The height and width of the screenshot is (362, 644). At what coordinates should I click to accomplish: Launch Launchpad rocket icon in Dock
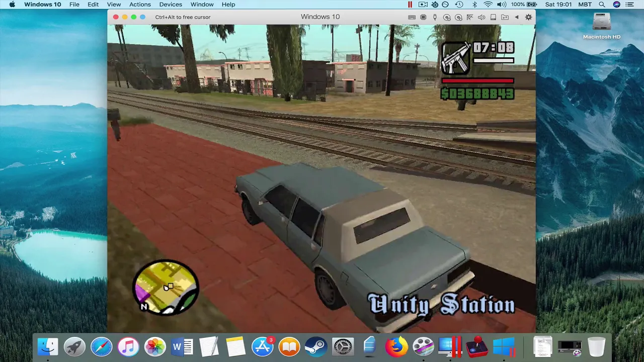coord(75,347)
